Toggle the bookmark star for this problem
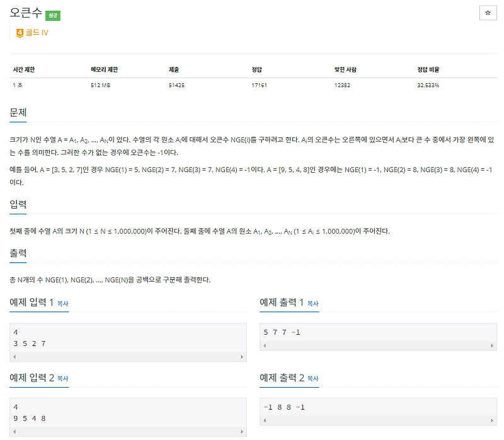Screen dimensions: 504x440 [488, 13]
